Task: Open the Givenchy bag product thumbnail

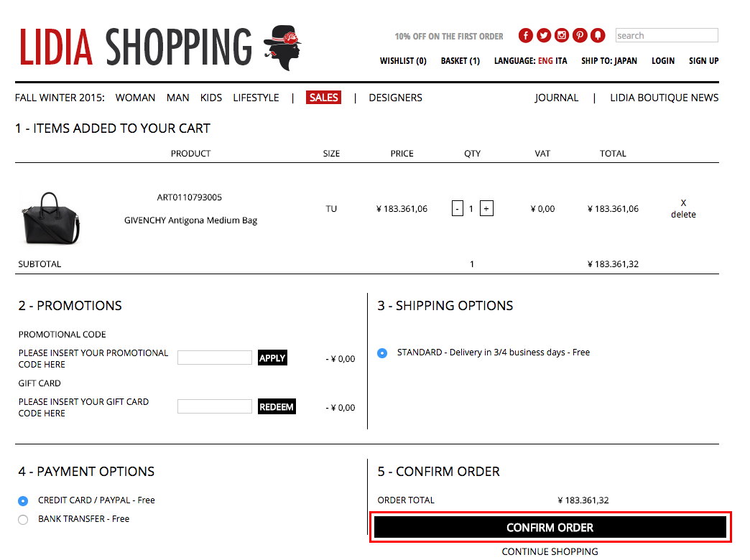Action: pyautogui.click(x=50, y=218)
